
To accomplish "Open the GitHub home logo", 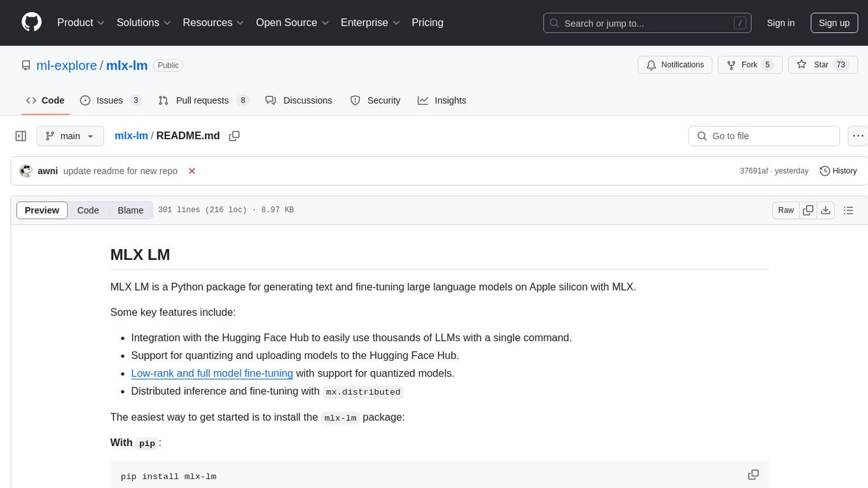I will click(31, 22).
